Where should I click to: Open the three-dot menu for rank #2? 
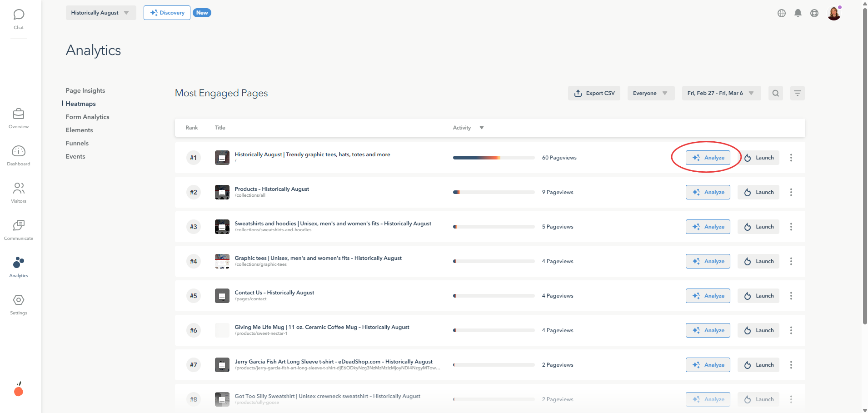791,192
